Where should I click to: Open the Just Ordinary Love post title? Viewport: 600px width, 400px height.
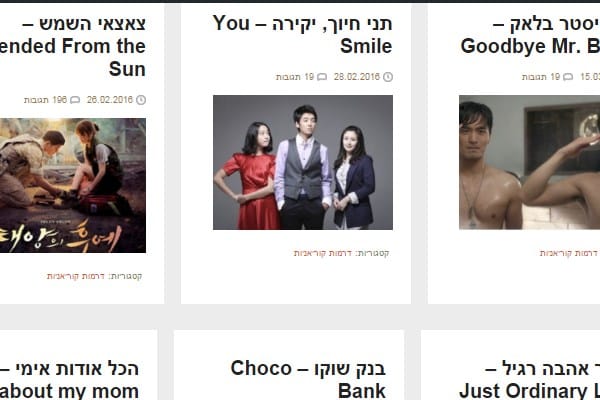530,380
